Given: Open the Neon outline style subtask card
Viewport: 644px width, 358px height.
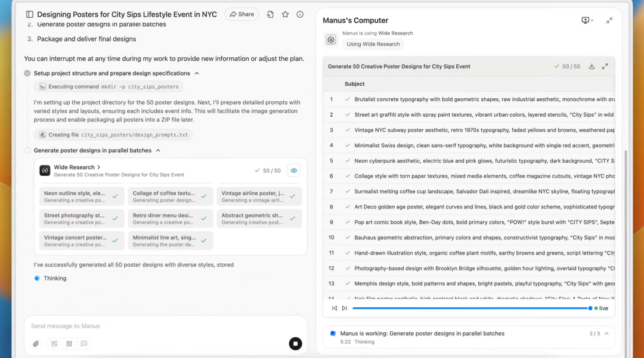Looking at the screenshot, I should coord(81,197).
